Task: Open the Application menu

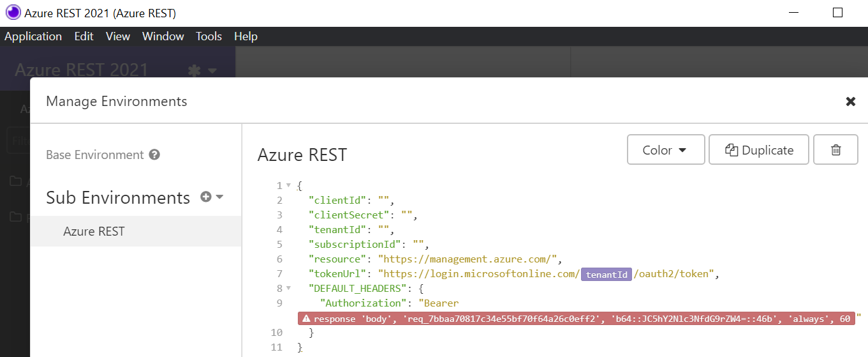Action: (x=33, y=36)
